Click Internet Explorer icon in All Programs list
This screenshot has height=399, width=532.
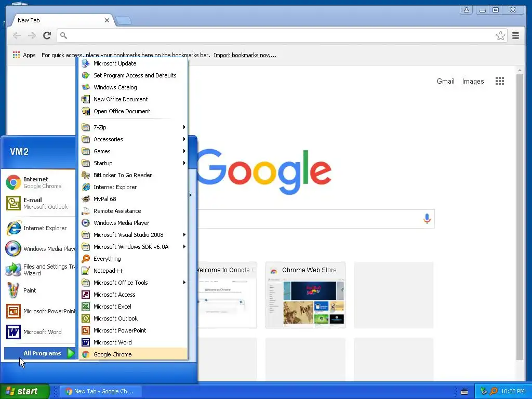tap(86, 187)
